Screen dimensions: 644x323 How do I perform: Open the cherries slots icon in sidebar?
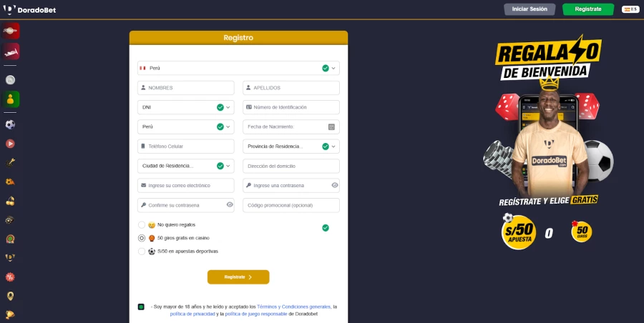pyautogui.click(x=10, y=201)
